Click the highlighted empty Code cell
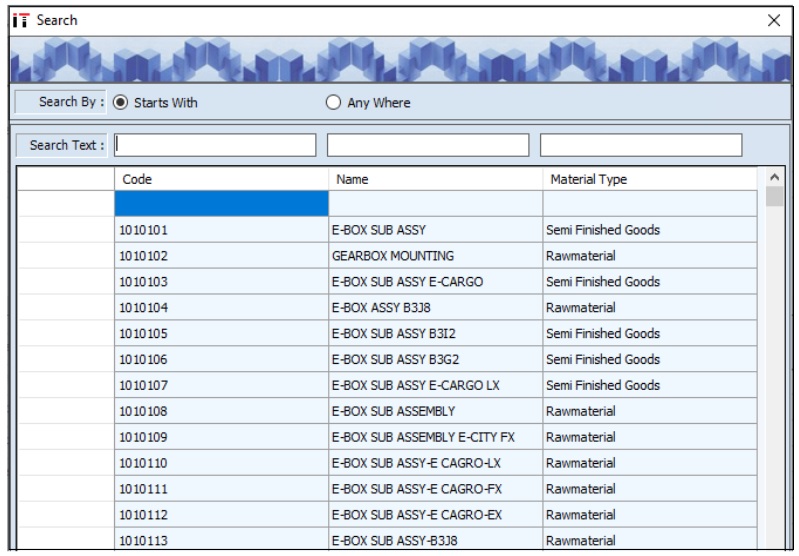 (221, 204)
